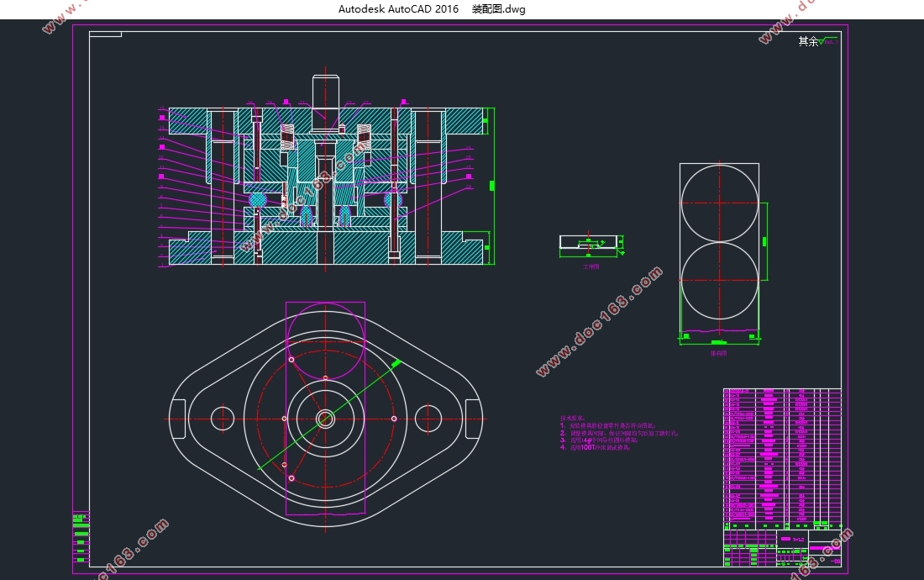Screen dimensions: 924x580
Task: Click the left guide pillar hole in plan view
Action: pyautogui.click(x=222, y=419)
